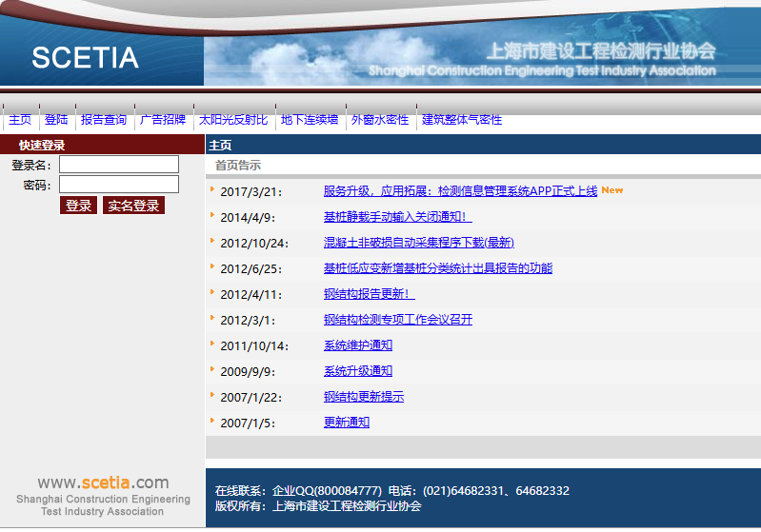This screenshot has height=532, width=761.
Task: Open the 主页 navigation item
Action: 20,120
